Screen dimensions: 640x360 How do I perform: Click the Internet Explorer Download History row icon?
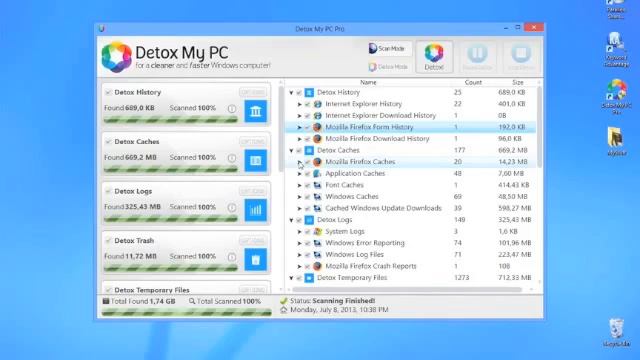click(317, 116)
